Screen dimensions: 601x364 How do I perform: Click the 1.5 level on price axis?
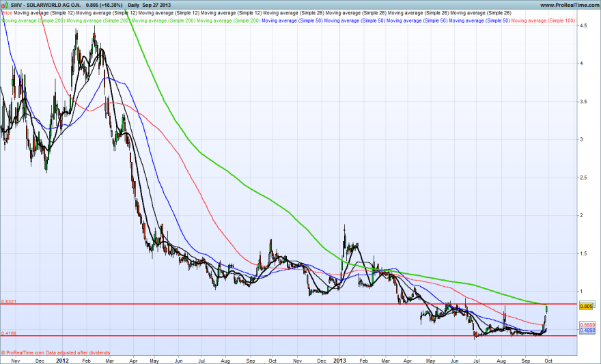tap(584, 253)
